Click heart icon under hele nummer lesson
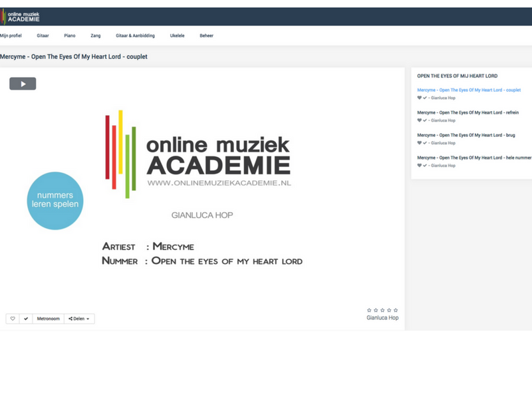This screenshot has width=532, height=399. click(420, 166)
